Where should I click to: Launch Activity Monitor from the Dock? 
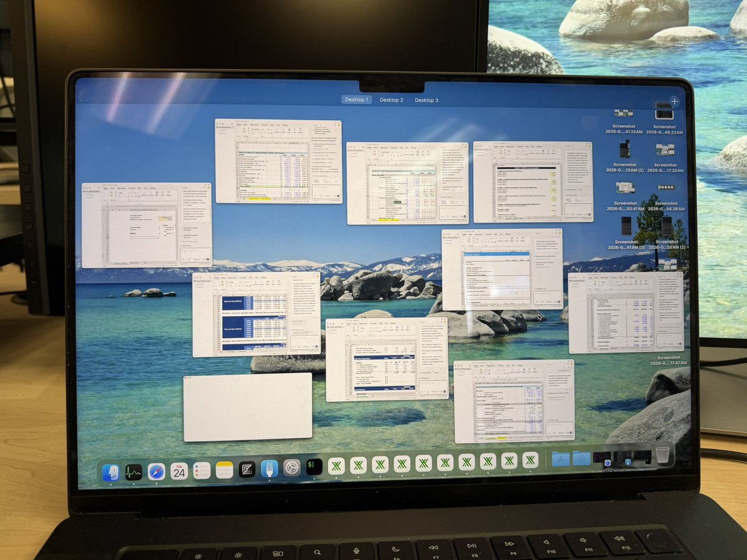133,473
